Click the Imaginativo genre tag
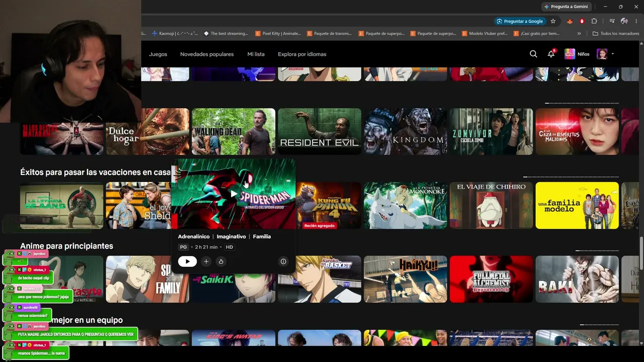Viewport: 644px width, 362px height. click(x=231, y=236)
